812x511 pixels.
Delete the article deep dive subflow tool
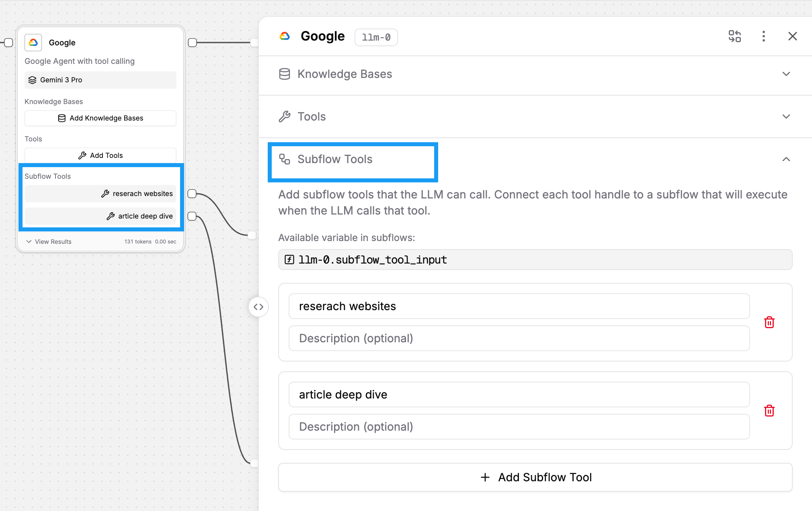(x=769, y=411)
